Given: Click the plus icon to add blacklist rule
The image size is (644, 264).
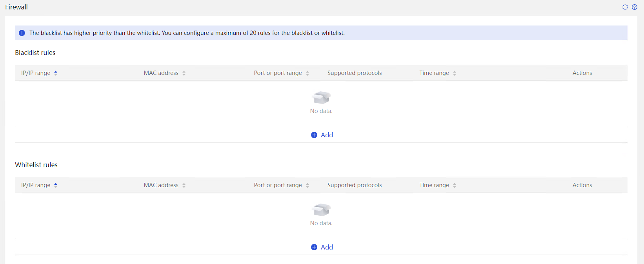Looking at the screenshot, I should tap(314, 135).
